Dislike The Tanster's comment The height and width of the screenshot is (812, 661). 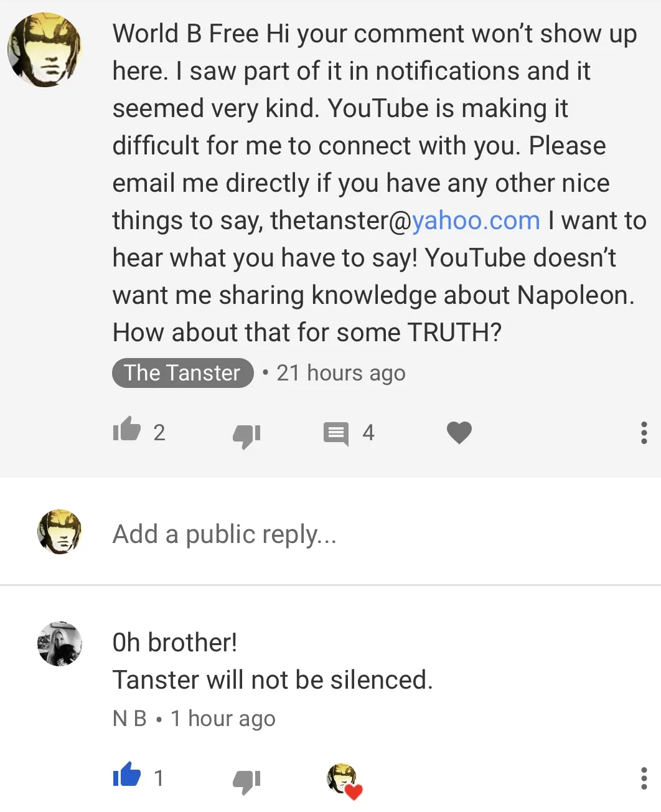pyautogui.click(x=246, y=435)
